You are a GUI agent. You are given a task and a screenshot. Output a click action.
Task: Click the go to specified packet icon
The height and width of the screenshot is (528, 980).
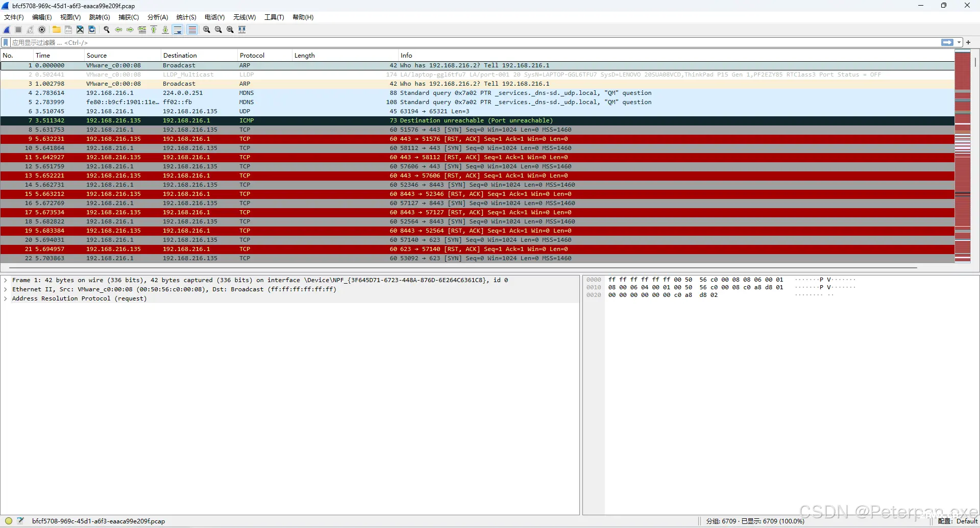pos(142,30)
